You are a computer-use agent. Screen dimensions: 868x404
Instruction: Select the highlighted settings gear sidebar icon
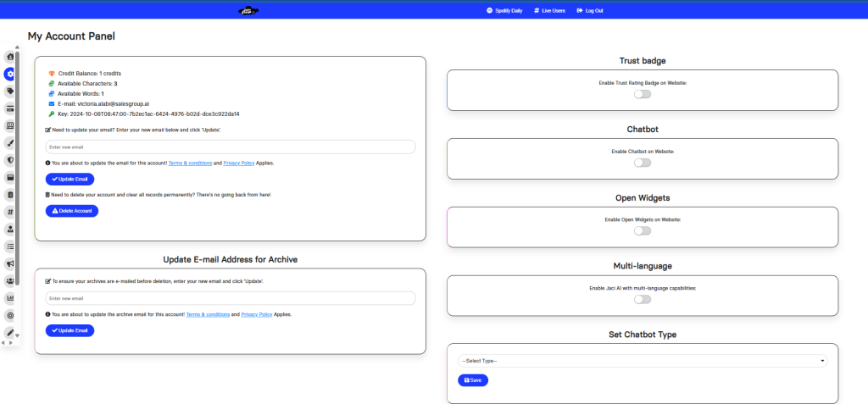point(10,74)
